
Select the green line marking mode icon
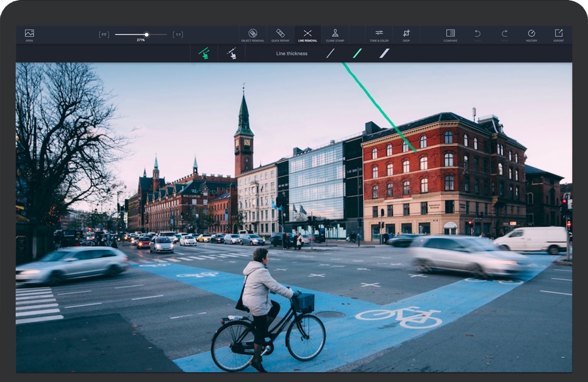tap(204, 54)
